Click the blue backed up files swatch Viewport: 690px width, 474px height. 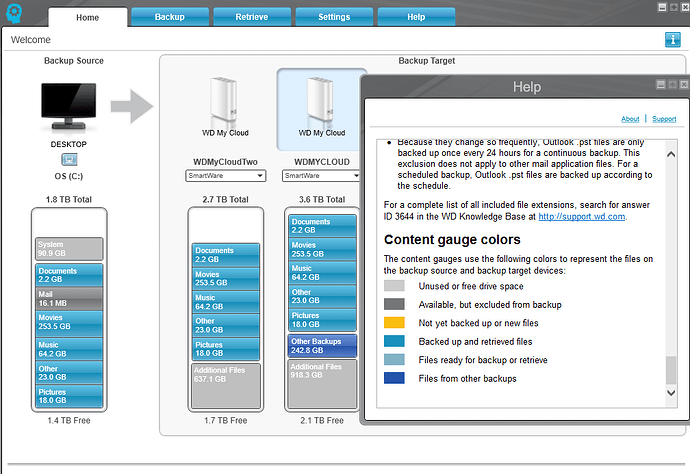394,341
